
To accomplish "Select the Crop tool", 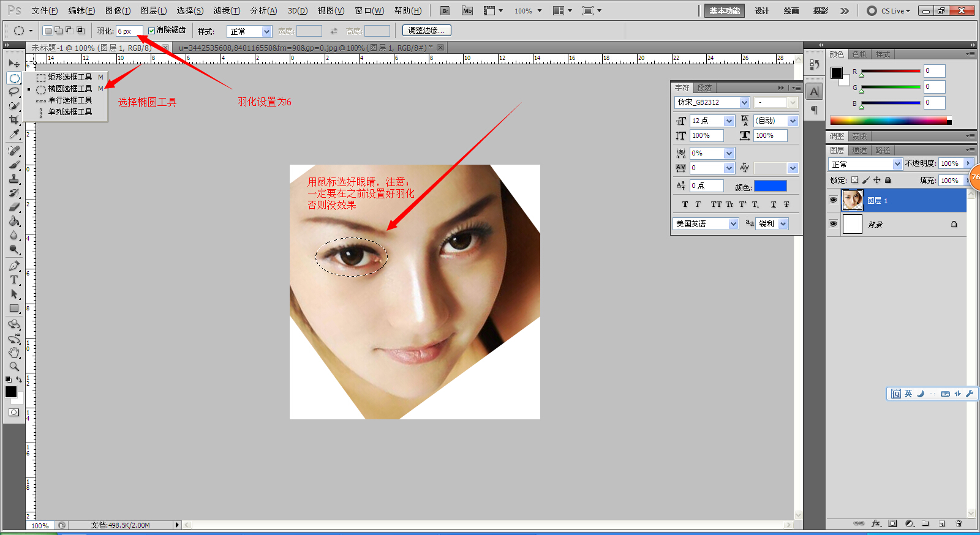I will (14, 120).
